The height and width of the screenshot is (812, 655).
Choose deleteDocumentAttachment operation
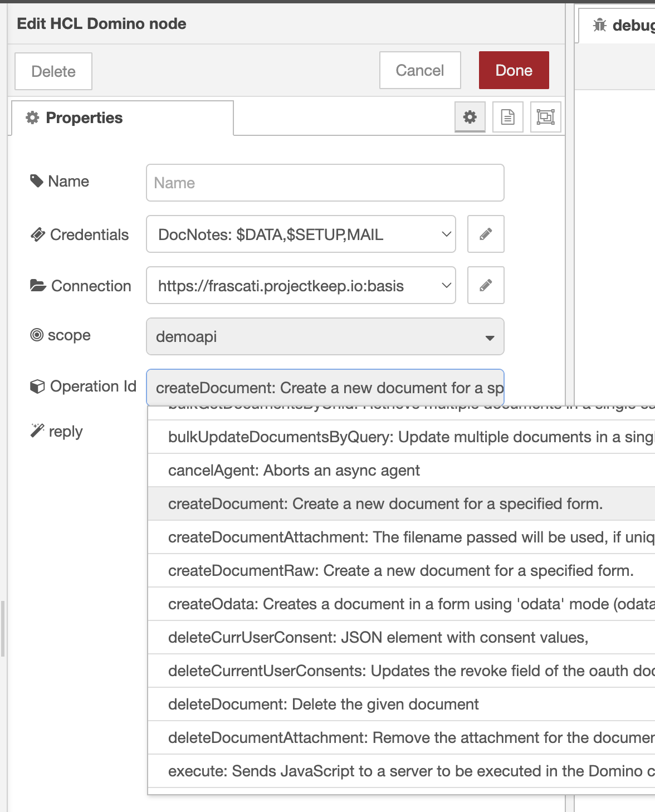coord(402,738)
